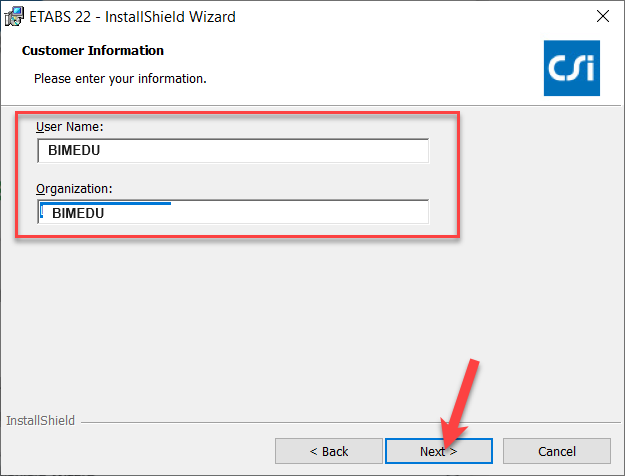
Task: Click the separator line beside InstallShield
Action: tap(340, 421)
